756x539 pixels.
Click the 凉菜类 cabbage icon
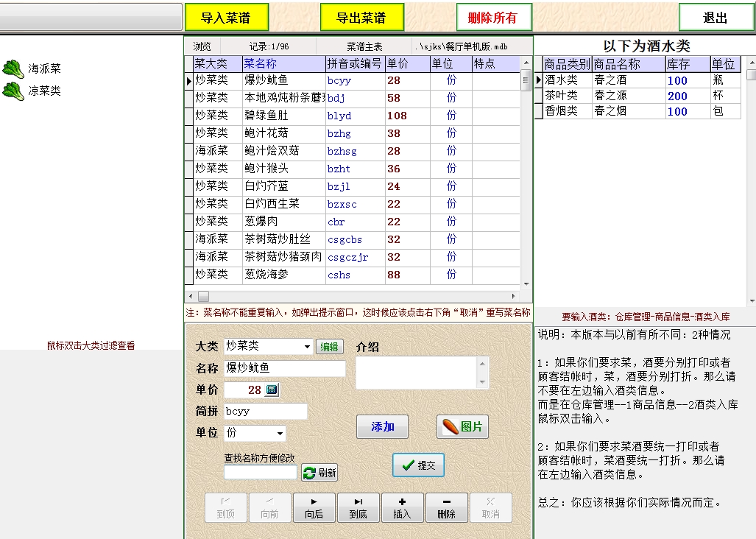pyautogui.click(x=13, y=91)
